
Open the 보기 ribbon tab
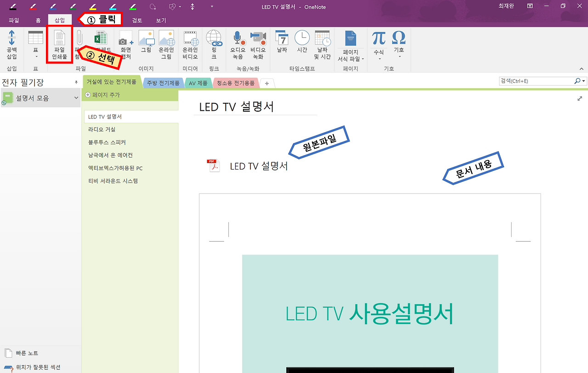pos(161,20)
